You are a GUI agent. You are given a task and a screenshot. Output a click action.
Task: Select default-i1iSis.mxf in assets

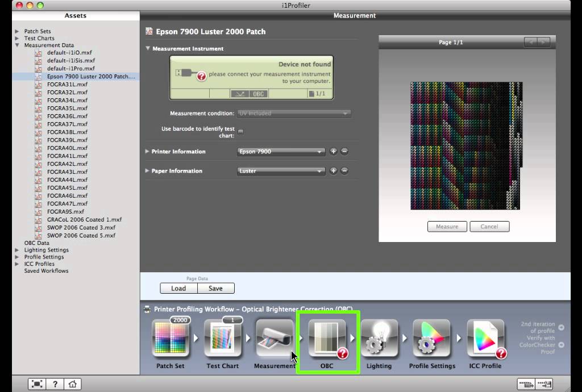pos(71,60)
